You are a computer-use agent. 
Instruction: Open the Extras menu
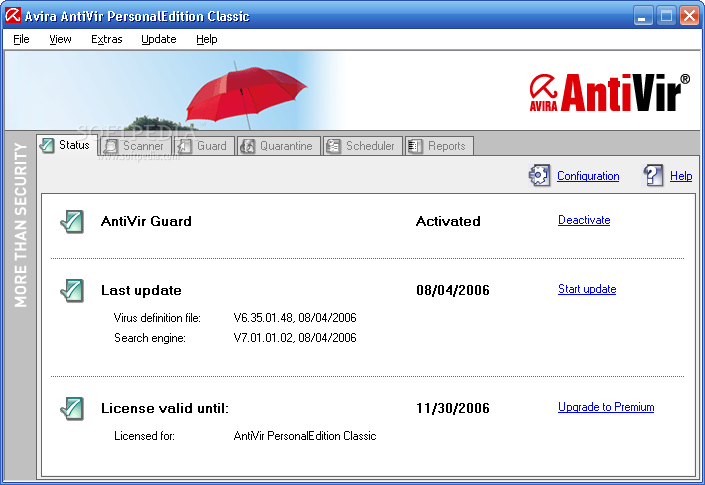(x=106, y=39)
